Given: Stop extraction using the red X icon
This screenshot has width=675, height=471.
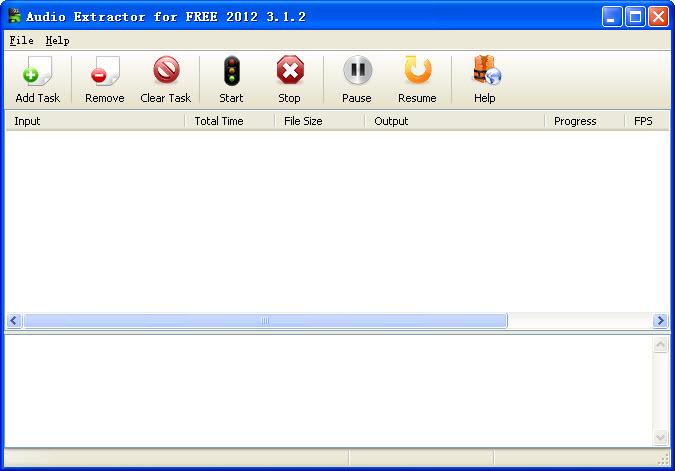Looking at the screenshot, I should (289, 72).
